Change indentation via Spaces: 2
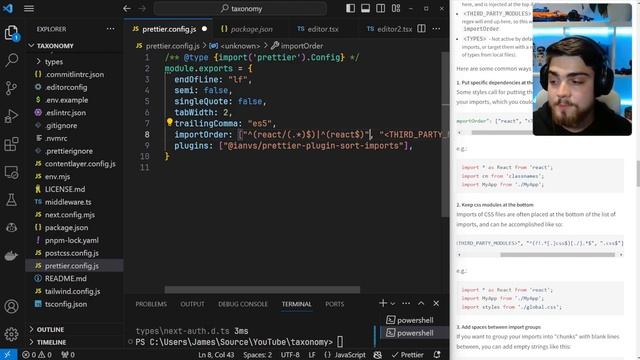Viewport: 640px width, 360px height. coord(258,355)
